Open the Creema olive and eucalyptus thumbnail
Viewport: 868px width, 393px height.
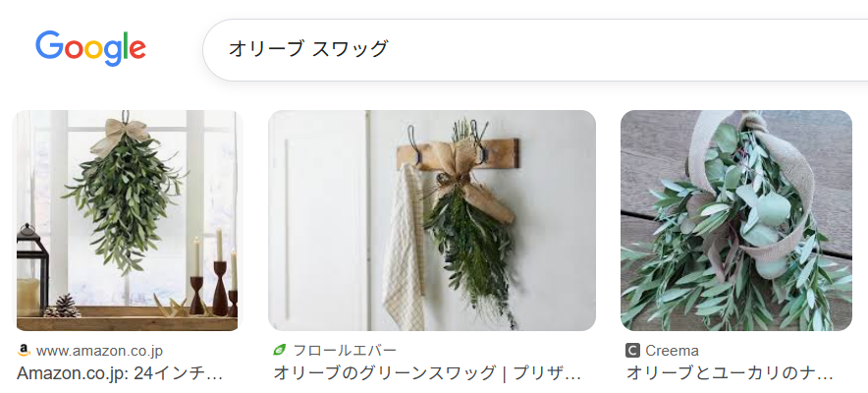(x=736, y=220)
